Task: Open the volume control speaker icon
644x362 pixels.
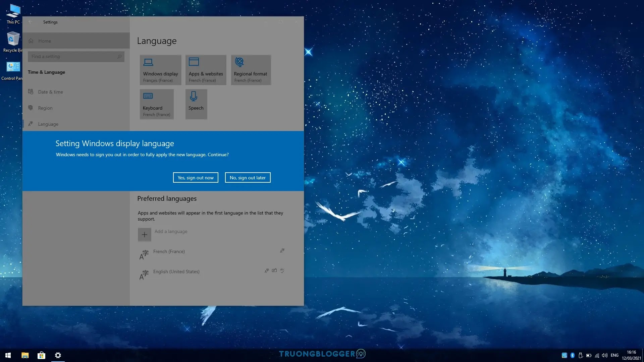Action: 605,355
